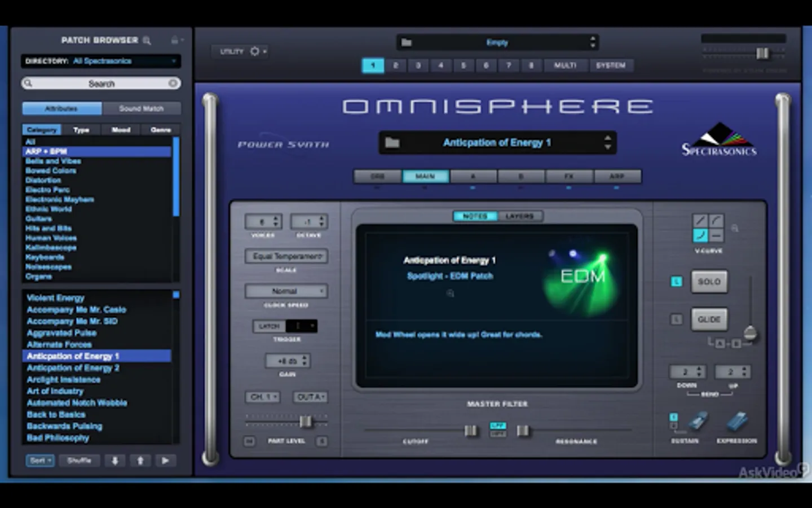The image size is (812, 508).
Task: Open the System page button
Action: [611, 65]
